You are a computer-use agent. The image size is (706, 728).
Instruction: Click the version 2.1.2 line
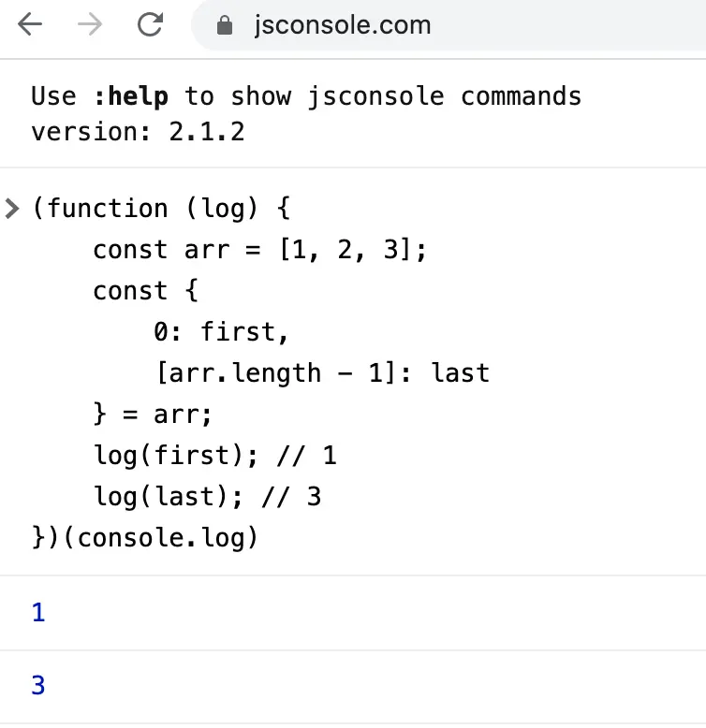[138, 132]
